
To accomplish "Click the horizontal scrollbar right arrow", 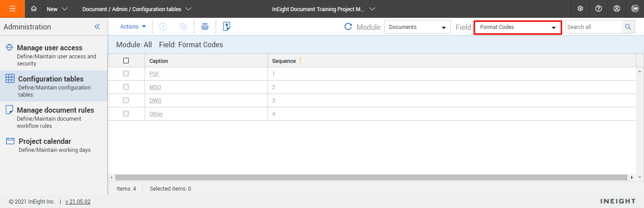I will coord(632,177).
